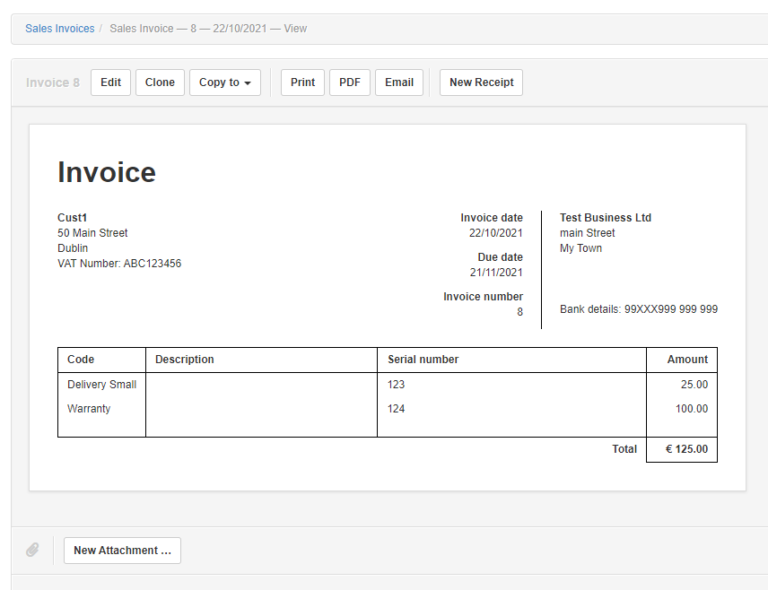Click serial number 123
The height and width of the screenshot is (590, 768).
point(396,385)
